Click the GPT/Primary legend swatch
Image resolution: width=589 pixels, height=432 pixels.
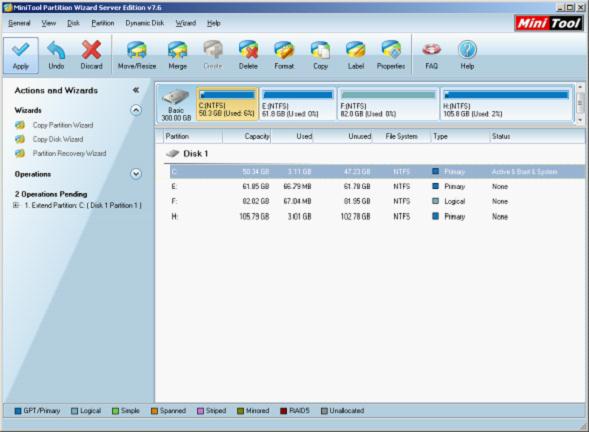(x=18, y=411)
